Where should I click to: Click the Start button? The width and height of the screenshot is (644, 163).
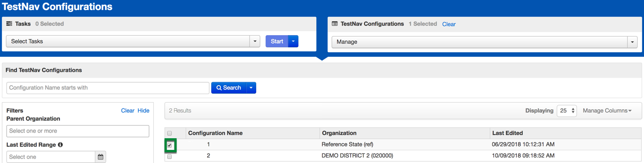277,41
